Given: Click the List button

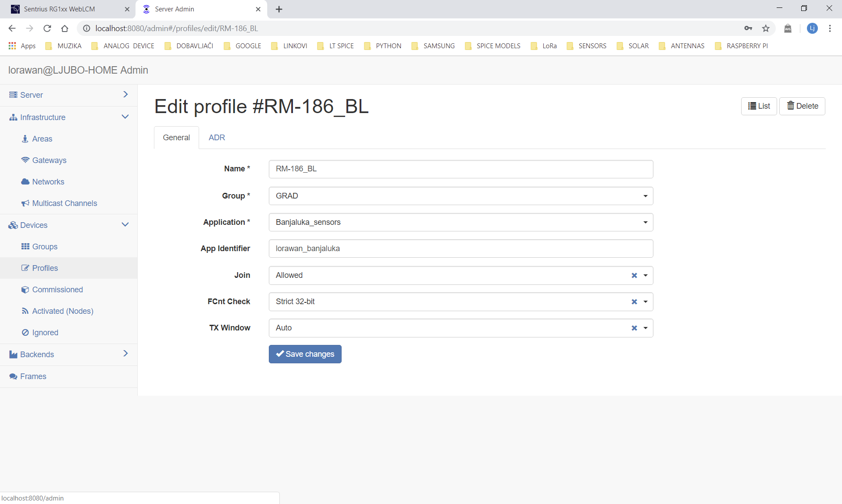Looking at the screenshot, I should [759, 106].
